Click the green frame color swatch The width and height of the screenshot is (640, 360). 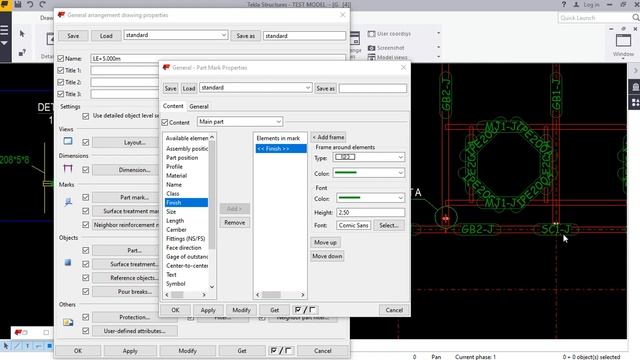(345, 173)
